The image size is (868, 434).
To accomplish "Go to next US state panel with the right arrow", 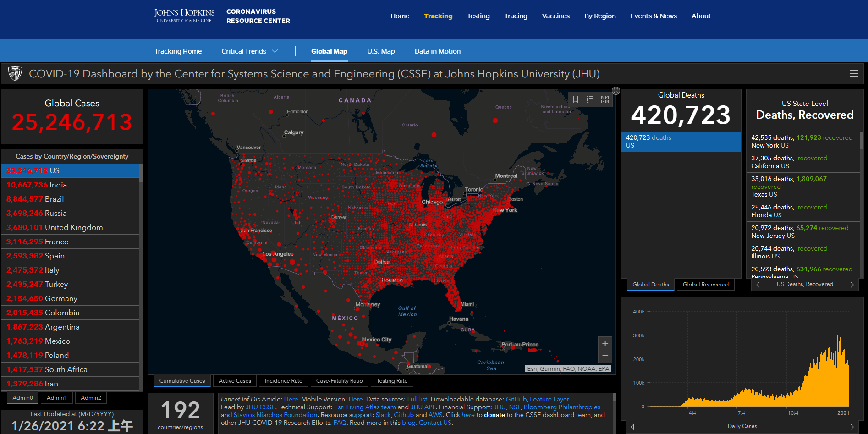I will click(x=852, y=285).
